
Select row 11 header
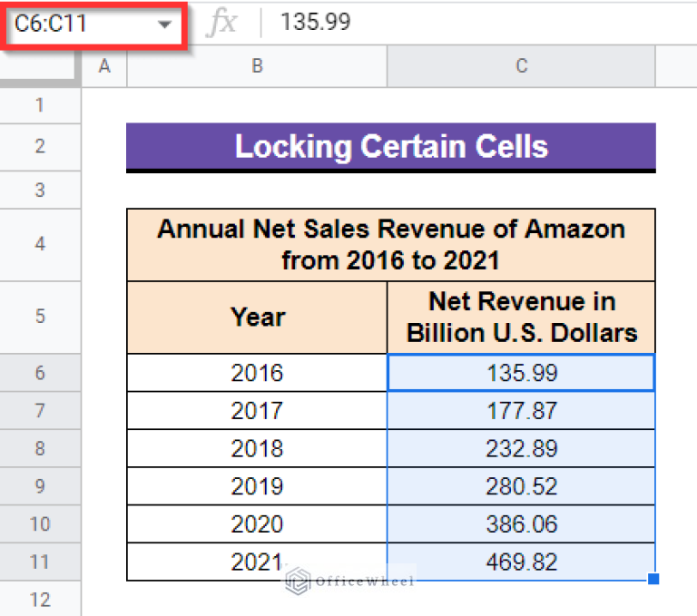(x=41, y=562)
